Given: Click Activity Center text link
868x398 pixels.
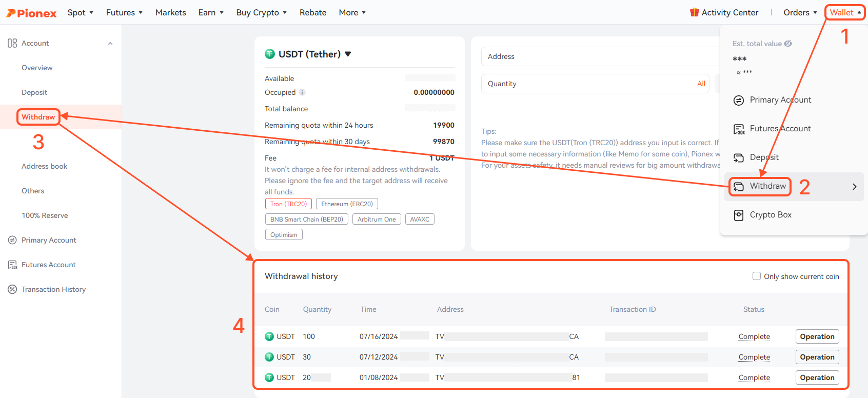Looking at the screenshot, I should [x=729, y=12].
